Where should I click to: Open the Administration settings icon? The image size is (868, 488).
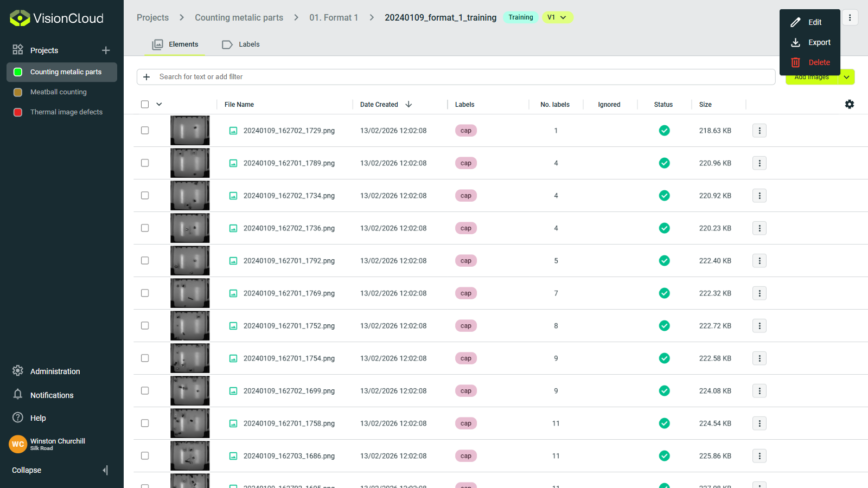coord(18,371)
